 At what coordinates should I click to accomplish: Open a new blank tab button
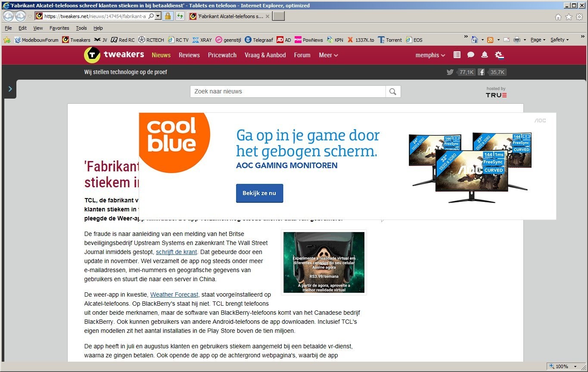[279, 16]
